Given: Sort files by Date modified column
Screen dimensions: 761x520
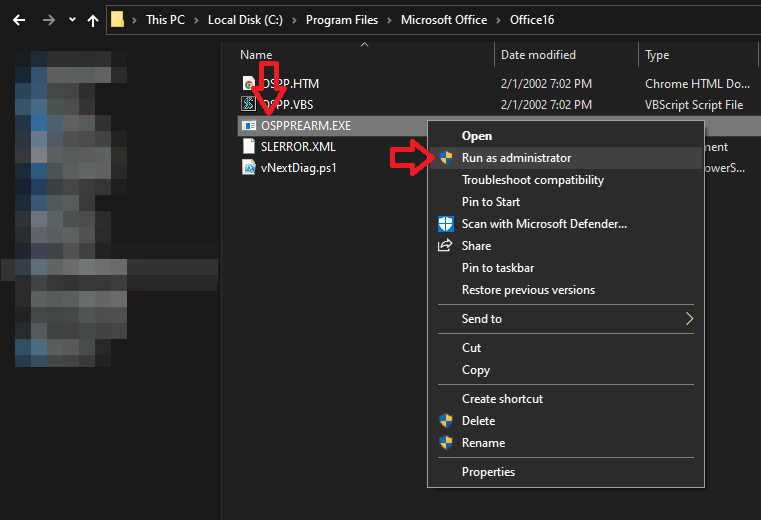Looking at the screenshot, I should [538, 55].
